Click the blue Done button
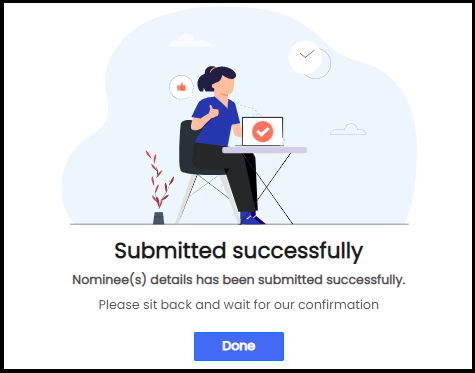475x373 pixels. coord(239,346)
